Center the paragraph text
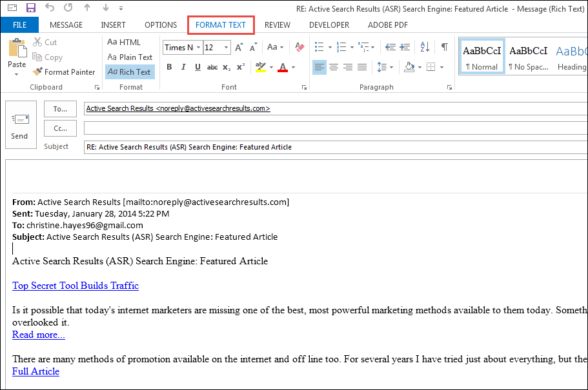Image resolution: width=588 pixels, height=390 pixels. click(334, 67)
